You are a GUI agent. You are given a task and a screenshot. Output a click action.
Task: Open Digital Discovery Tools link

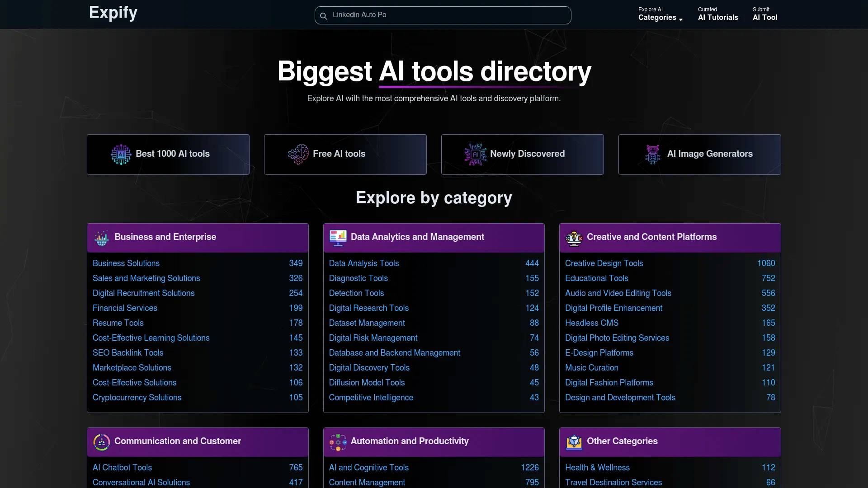point(369,367)
